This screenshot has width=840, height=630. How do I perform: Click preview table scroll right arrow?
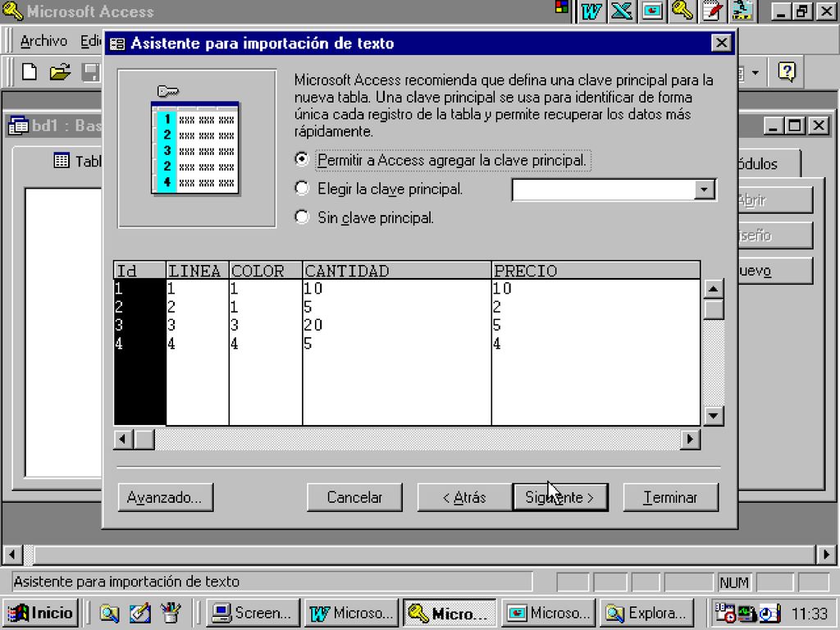690,440
